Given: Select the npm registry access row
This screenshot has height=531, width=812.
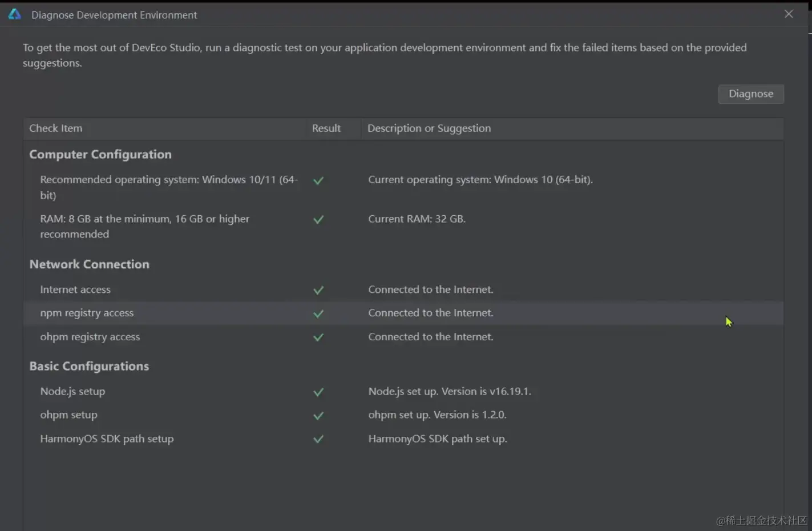Looking at the screenshot, I should click(87, 313).
